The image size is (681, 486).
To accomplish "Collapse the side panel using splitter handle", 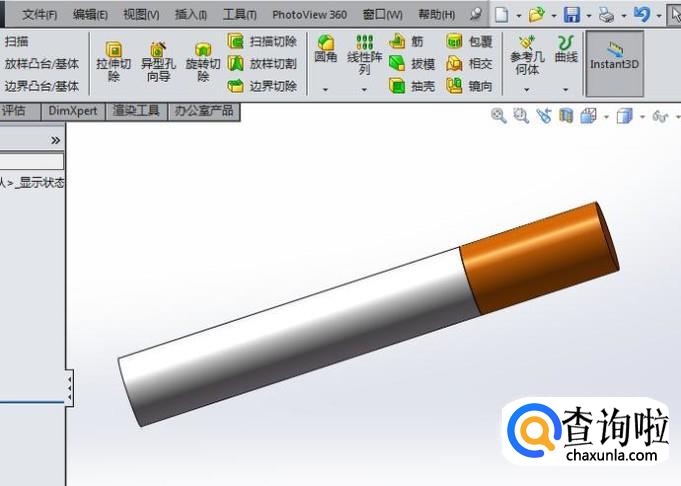I will coord(69,388).
